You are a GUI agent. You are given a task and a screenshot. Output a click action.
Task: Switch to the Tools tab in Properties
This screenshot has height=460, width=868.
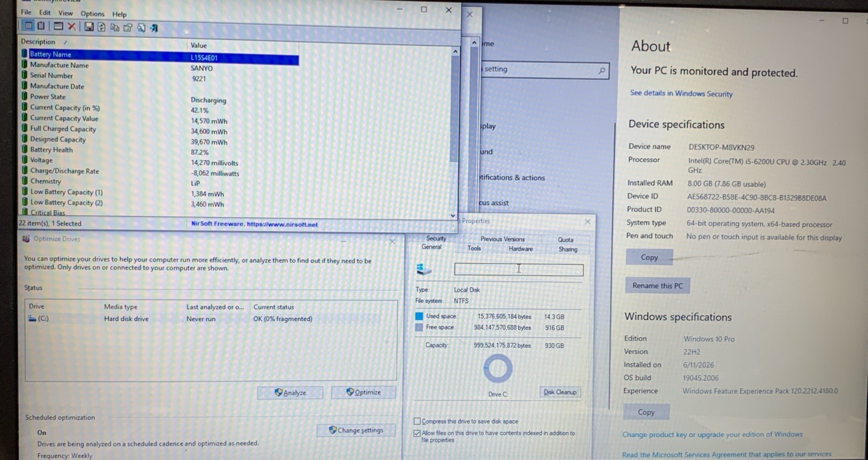[x=474, y=249]
